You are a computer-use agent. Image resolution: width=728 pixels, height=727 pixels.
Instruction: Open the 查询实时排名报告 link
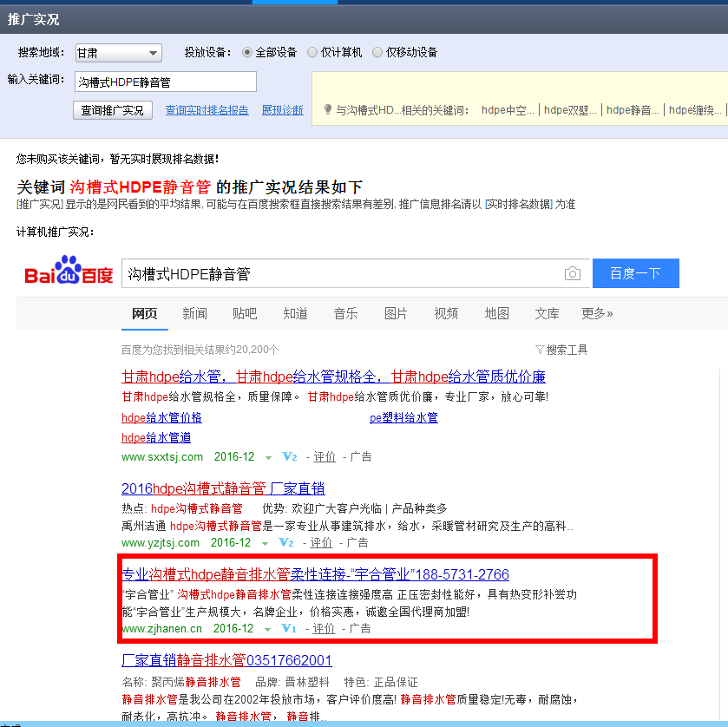(207, 110)
